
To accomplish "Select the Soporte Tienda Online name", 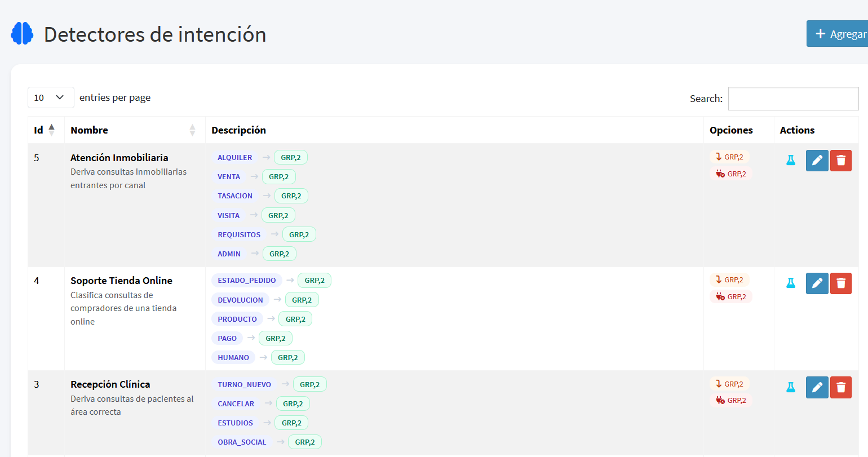I will click(121, 281).
